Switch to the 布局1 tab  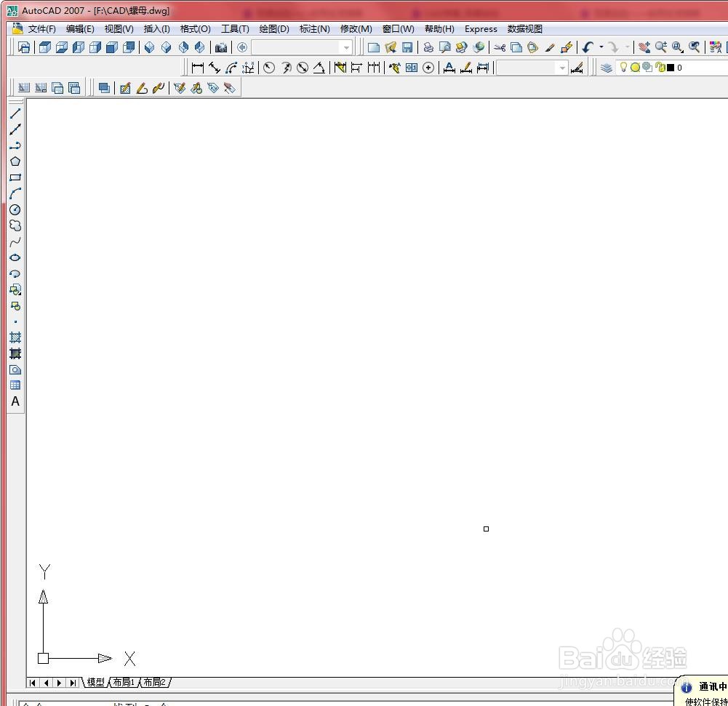(124, 682)
